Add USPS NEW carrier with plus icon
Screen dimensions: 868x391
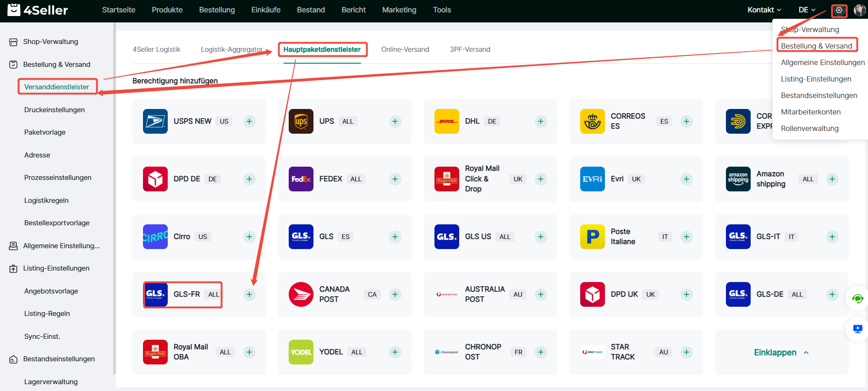pos(249,121)
